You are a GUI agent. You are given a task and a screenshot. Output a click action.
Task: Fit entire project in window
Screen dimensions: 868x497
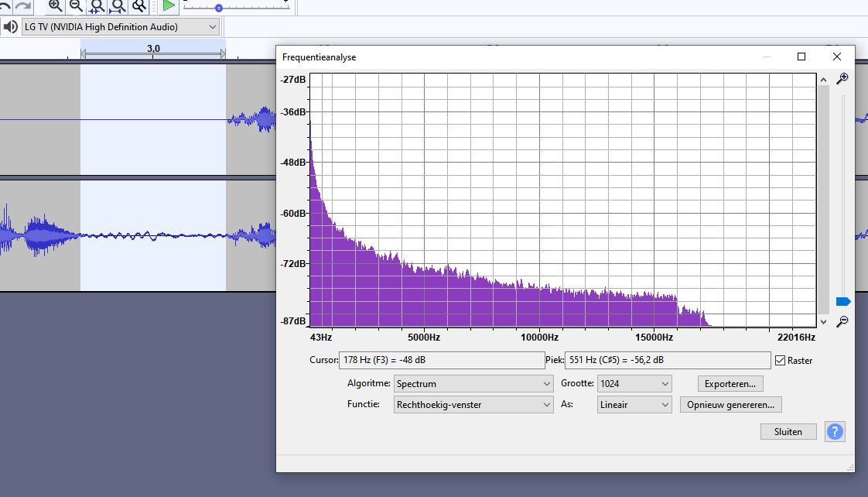(x=118, y=5)
